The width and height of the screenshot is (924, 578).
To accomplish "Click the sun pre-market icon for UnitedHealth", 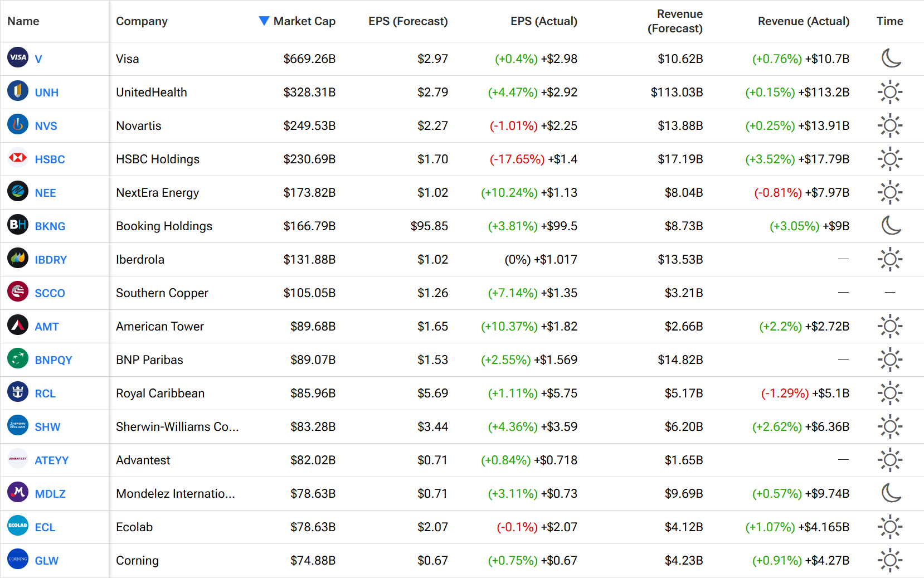I will click(890, 92).
